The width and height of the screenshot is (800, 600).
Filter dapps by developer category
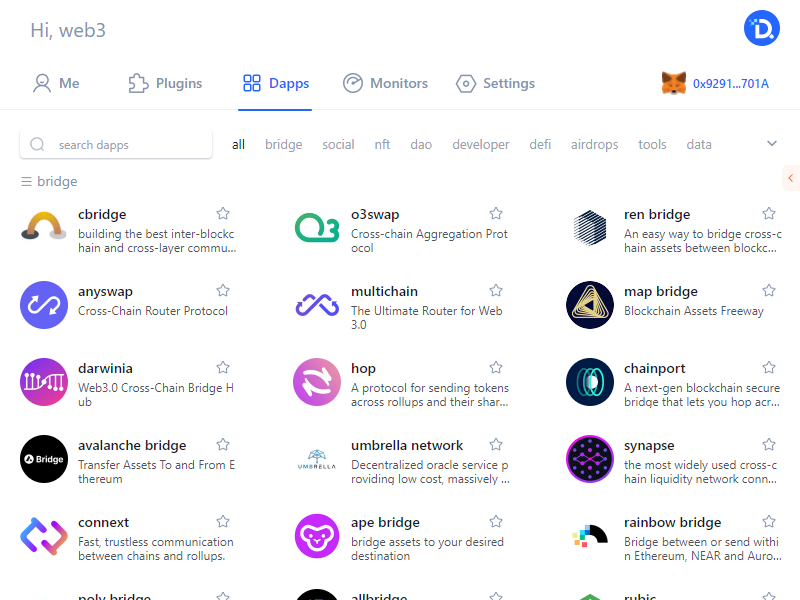(481, 144)
